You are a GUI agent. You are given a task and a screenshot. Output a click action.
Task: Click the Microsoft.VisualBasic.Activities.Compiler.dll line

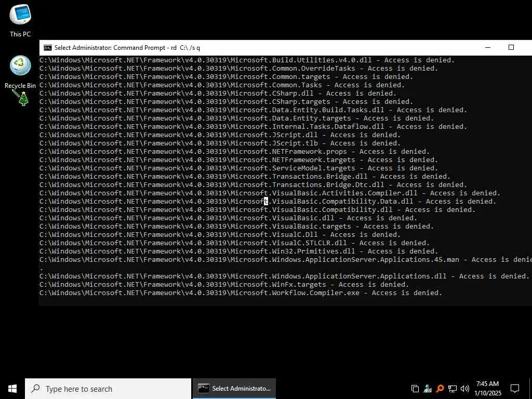[x=270, y=193]
